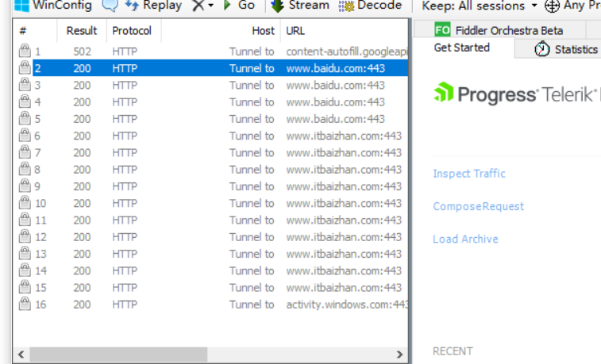Switch to the Get Started tab

pyautogui.click(x=462, y=48)
